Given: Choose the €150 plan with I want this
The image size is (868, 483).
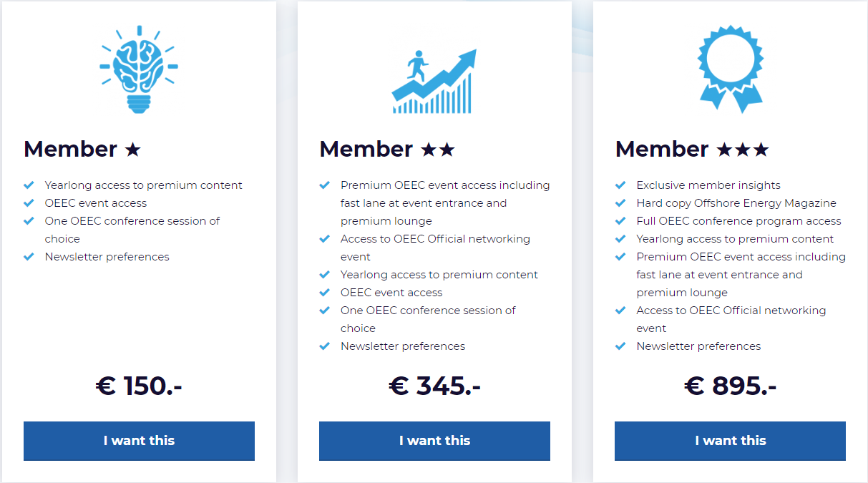Looking at the screenshot, I should pos(139,441).
